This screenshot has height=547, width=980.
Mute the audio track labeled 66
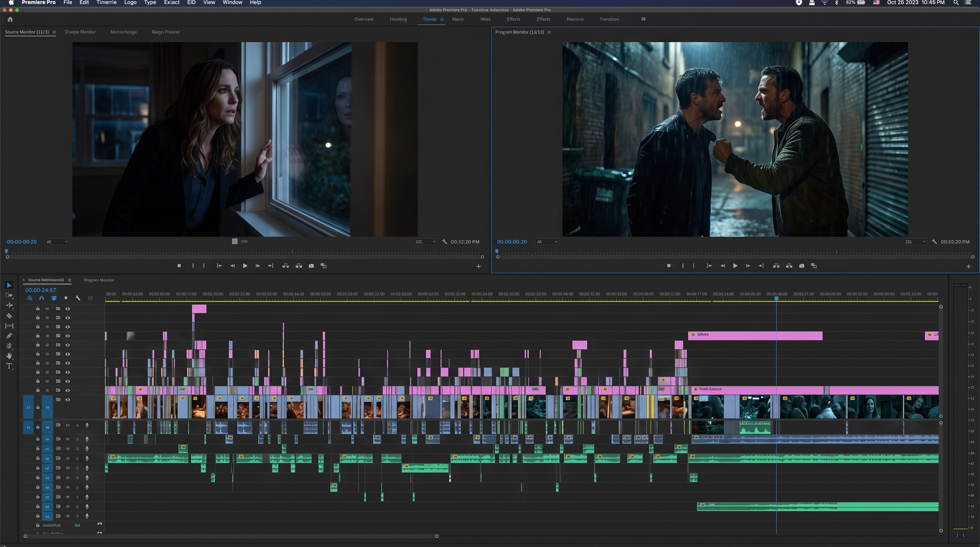tap(68, 426)
